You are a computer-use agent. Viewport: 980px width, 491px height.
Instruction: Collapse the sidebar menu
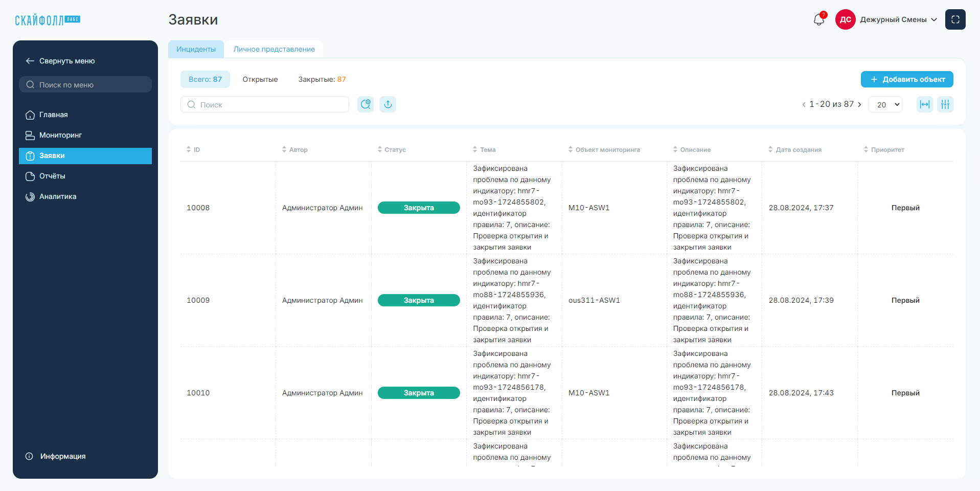tap(60, 61)
